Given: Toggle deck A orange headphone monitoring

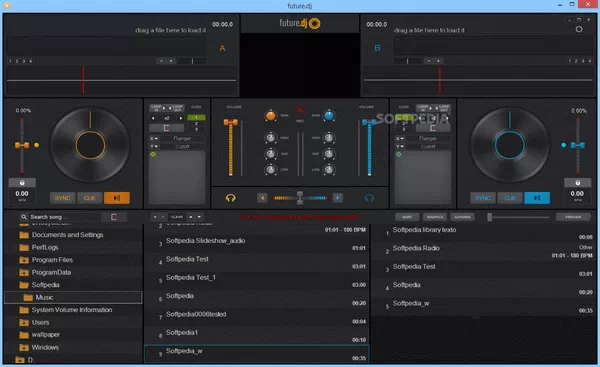Looking at the screenshot, I should coord(230,198).
